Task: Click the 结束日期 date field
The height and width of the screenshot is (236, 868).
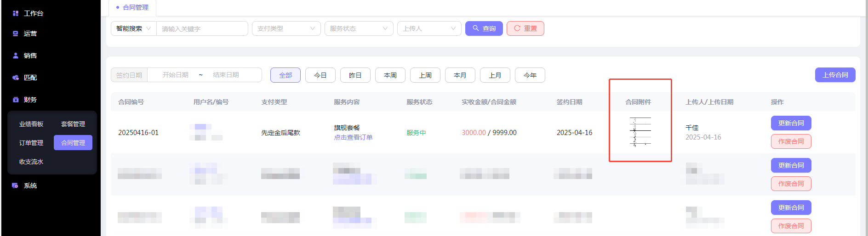Action: click(226, 75)
